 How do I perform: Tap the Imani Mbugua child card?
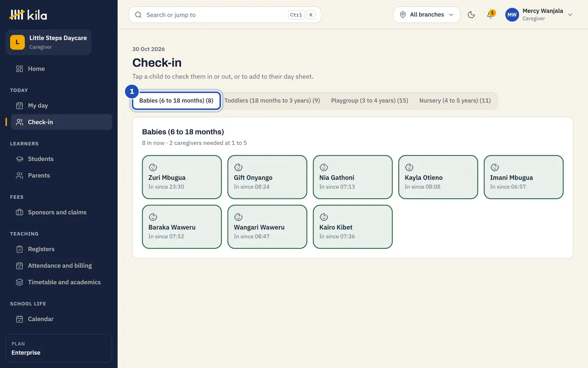coord(524,177)
